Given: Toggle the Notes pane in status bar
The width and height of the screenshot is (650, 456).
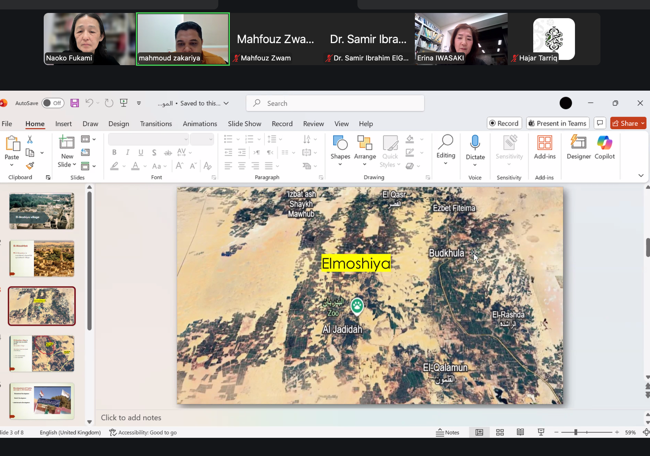Looking at the screenshot, I should click(x=449, y=433).
